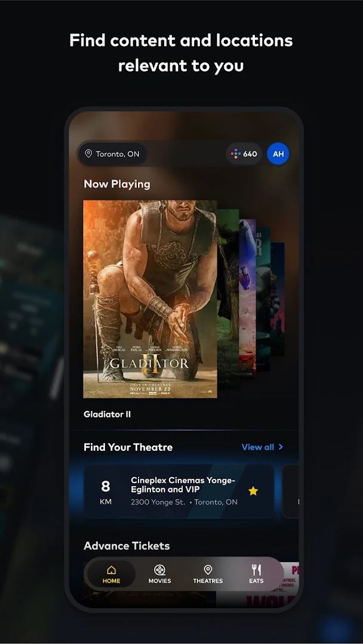363x644 pixels.
Task: Tap the fork and knife Eats icon
Action: pos(257,569)
